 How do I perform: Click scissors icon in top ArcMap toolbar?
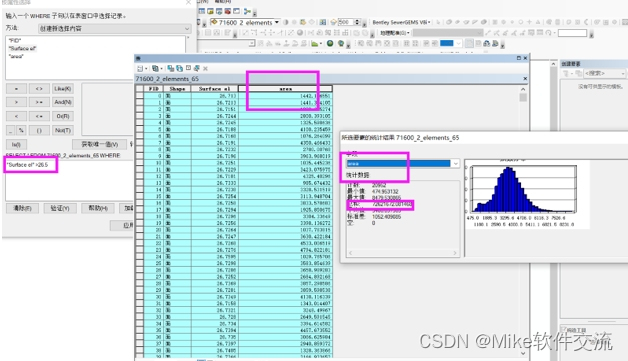pyautogui.click(x=247, y=11)
